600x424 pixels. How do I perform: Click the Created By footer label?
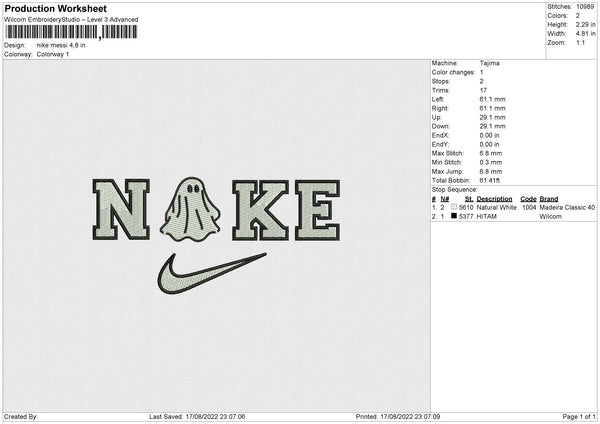pos(21,417)
